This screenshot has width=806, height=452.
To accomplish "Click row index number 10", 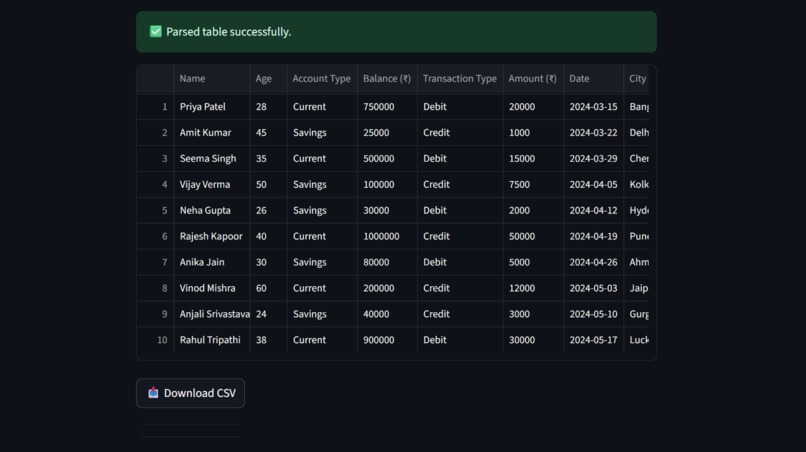I will pos(155,339).
